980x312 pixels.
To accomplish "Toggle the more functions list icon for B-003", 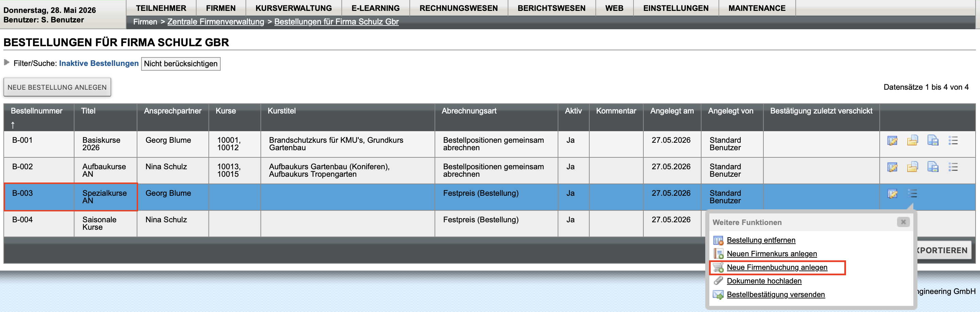I will (912, 194).
